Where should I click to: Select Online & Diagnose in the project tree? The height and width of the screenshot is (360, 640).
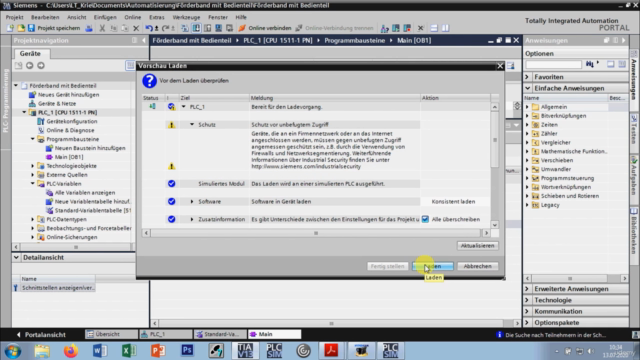(x=70, y=130)
